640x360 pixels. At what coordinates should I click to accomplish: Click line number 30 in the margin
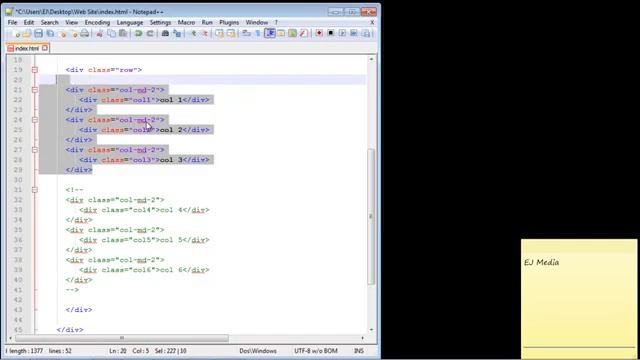click(x=18, y=180)
